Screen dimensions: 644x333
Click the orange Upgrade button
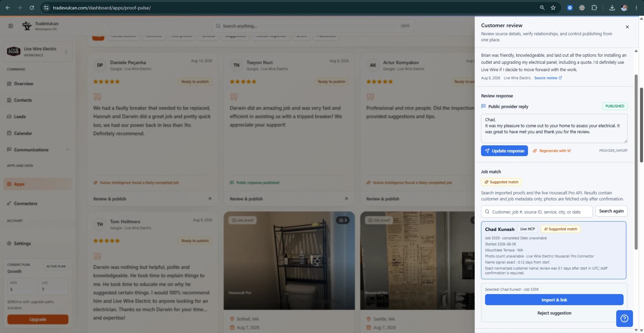[38, 319]
